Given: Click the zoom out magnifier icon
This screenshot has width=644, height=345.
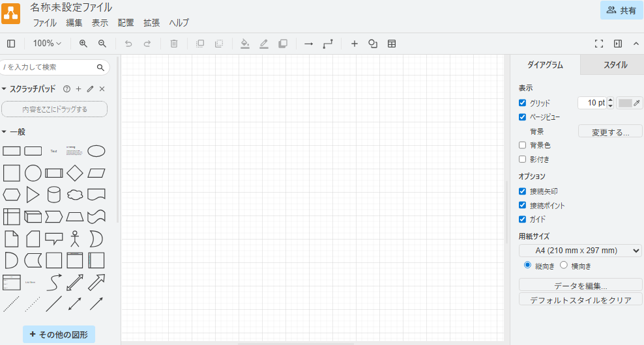Looking at the screenshot, I should pos(102,44).
